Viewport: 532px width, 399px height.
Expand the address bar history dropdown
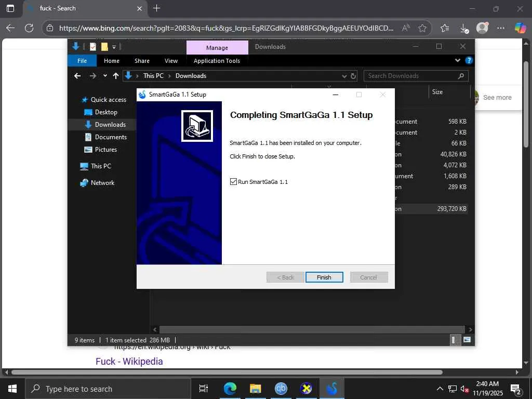pyautogui.click(x=344, y=76)
